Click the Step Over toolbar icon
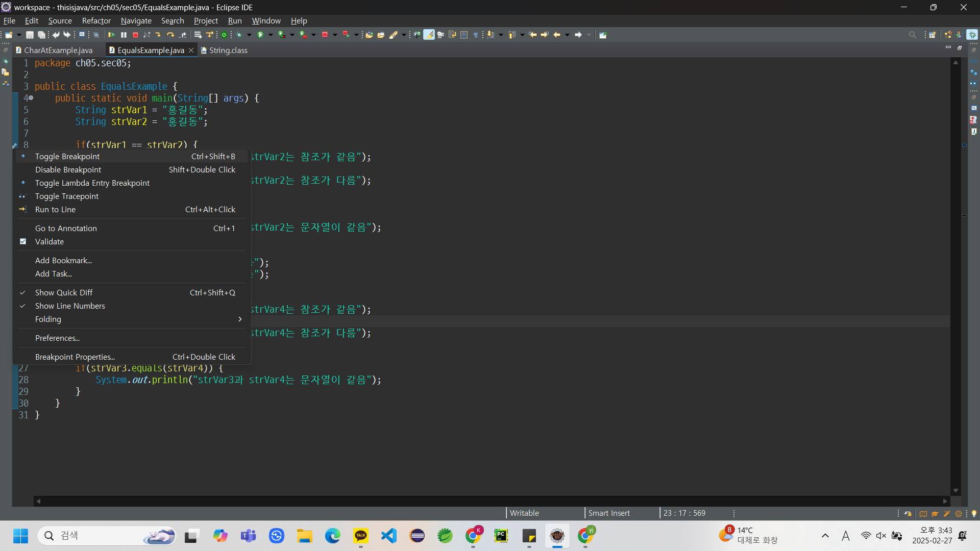980x551 pixels. point(170,35)
